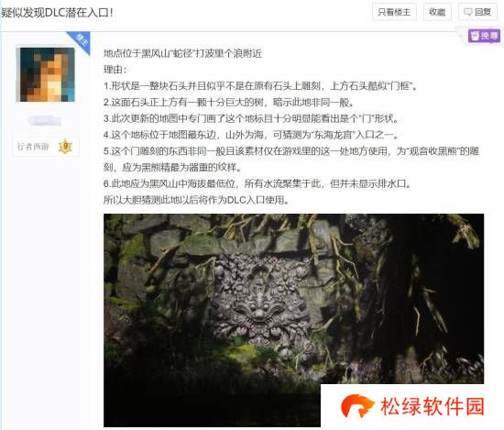
Task: Click the 行者西游 level title
Action: tap(33, 147)
